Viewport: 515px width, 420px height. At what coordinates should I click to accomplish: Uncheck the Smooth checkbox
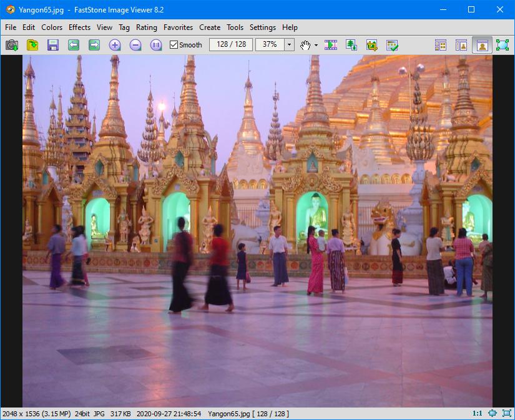174,45
